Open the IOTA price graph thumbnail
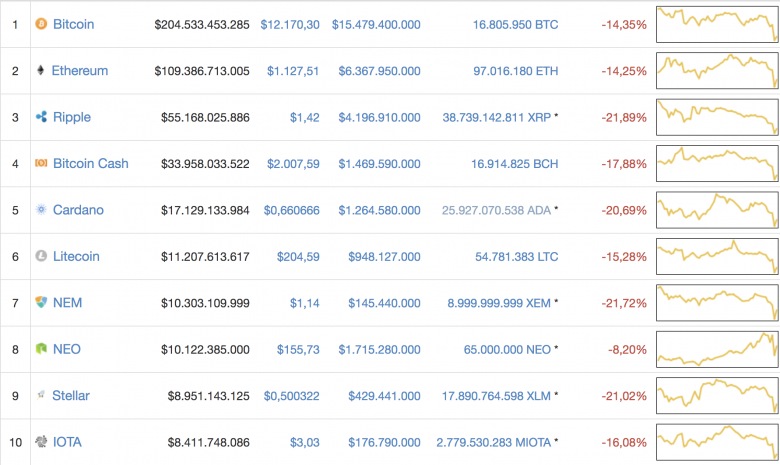Image resolution: width=780 pixels, height=465 pixels. [717, 442]
